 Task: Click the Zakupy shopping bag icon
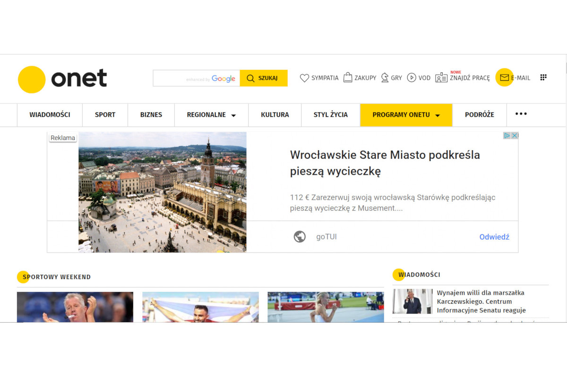click(x=348, y=77)
